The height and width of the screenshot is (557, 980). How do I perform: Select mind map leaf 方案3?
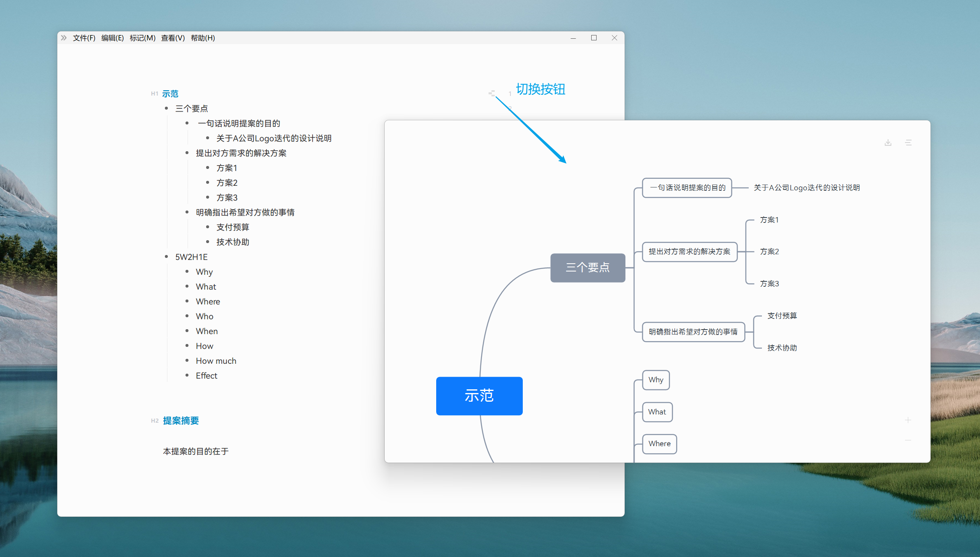pyautogui.click(x=769, y=284)
